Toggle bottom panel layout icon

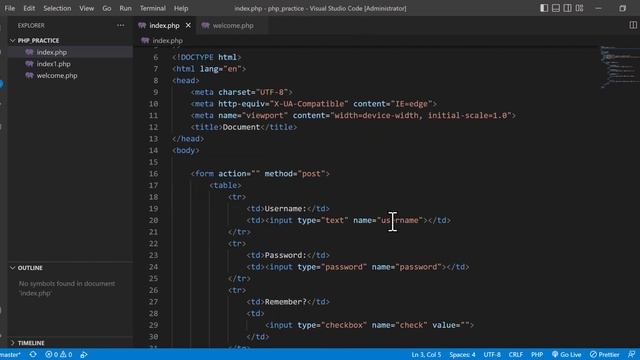point(556,8)
